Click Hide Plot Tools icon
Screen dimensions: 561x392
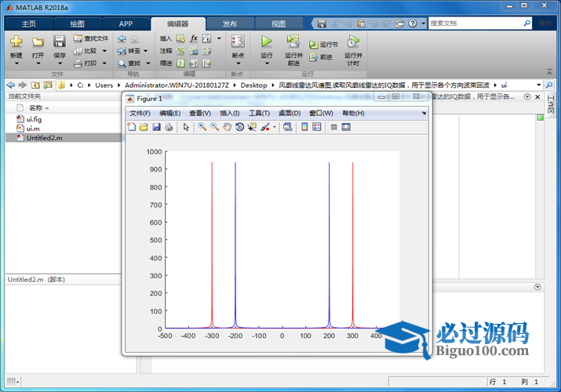click(333, 127)
